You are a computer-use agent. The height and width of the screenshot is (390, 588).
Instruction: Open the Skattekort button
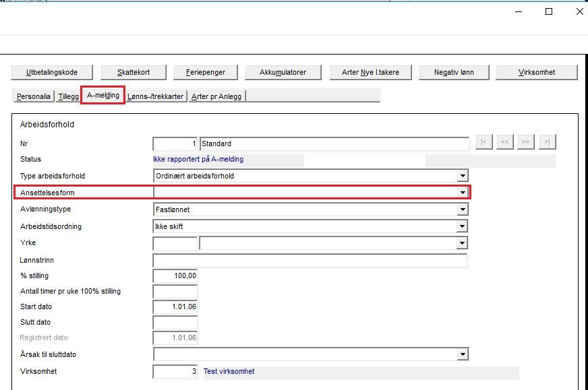[134, 72]
